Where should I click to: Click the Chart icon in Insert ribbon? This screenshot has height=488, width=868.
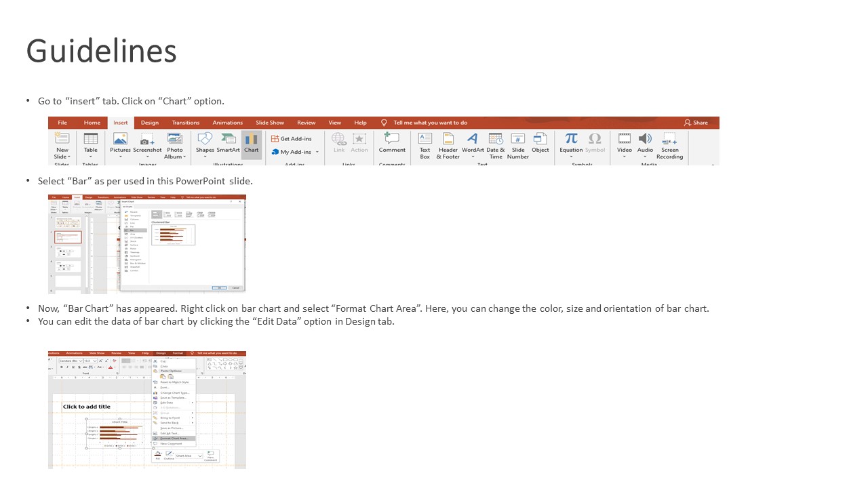tap(251, 143)
